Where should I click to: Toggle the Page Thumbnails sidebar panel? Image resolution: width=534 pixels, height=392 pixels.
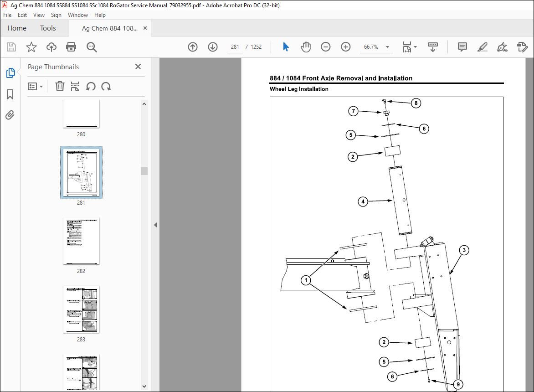[x=10, y=73]
